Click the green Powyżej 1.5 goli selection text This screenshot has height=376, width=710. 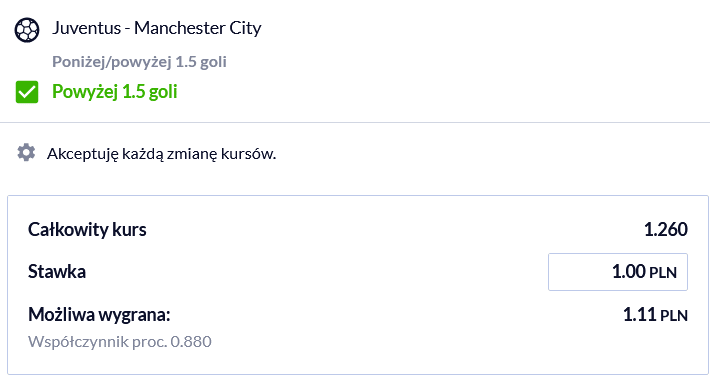(x=115, y=92)
